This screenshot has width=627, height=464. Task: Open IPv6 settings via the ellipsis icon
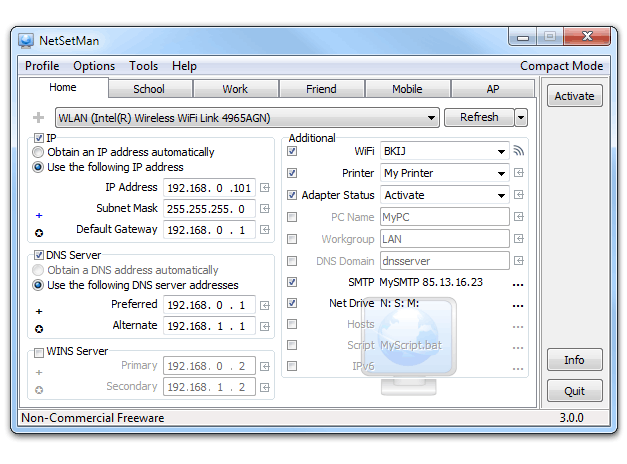tap(518, 369)
